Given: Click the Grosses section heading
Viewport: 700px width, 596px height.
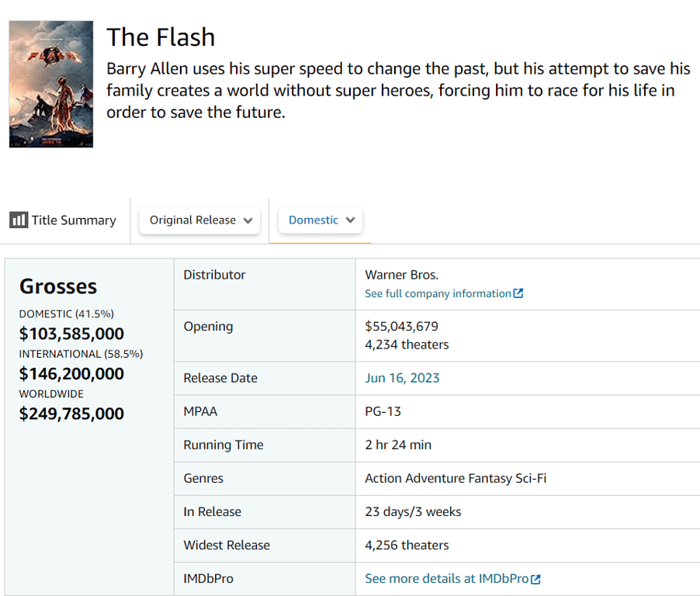Looking at the screenshot, I should [x=58, y=286].
